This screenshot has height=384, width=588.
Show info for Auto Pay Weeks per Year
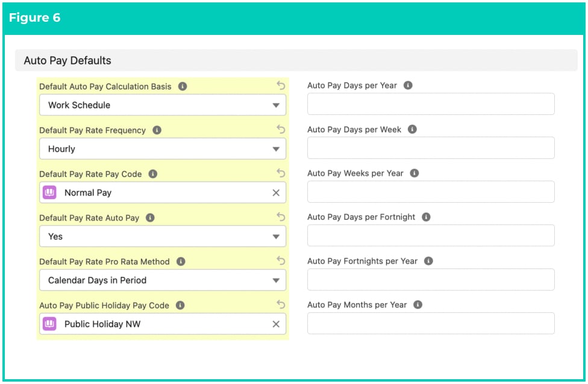(x=414, y=173)
